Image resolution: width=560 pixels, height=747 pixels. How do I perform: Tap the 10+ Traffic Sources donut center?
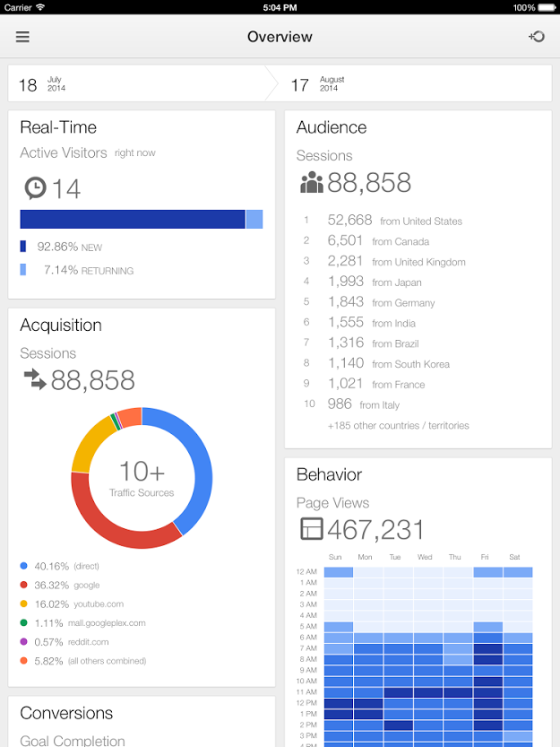pyautogui.click(x=142, y=478)
